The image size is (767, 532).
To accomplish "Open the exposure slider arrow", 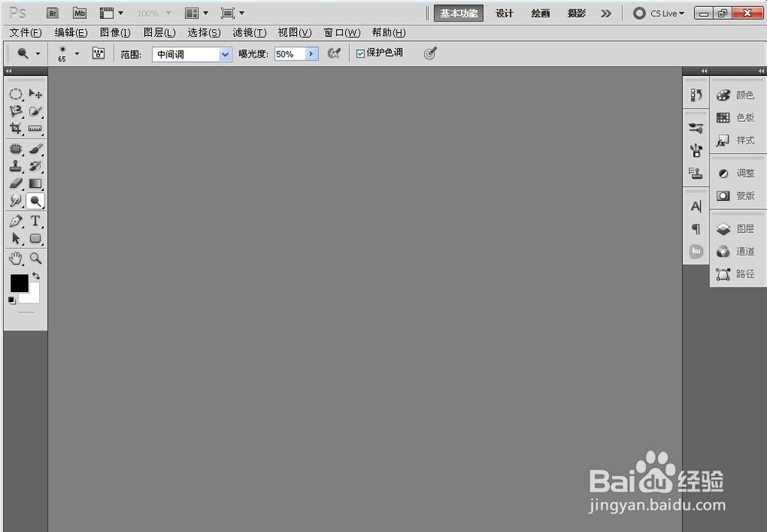I will point(312,54).
